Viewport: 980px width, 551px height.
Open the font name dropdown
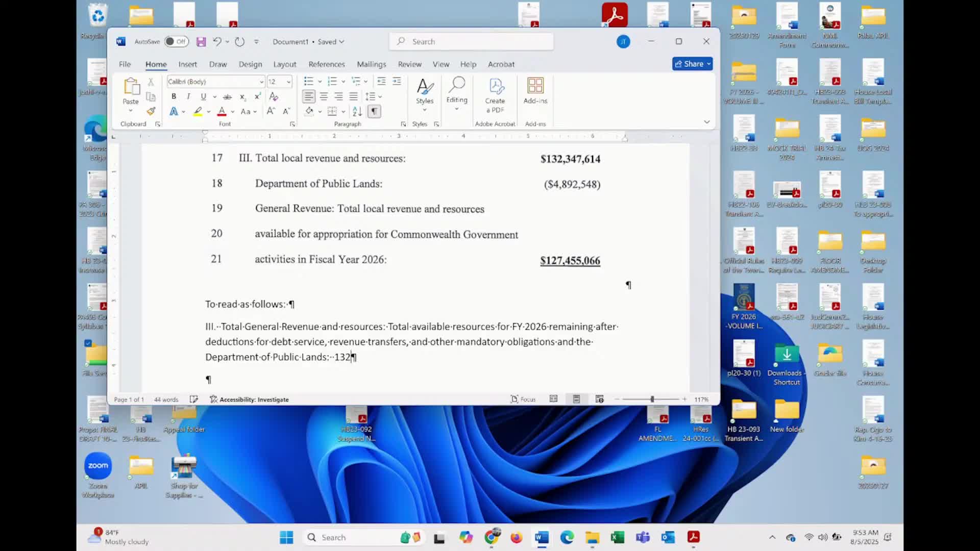(x=261, y=82)
